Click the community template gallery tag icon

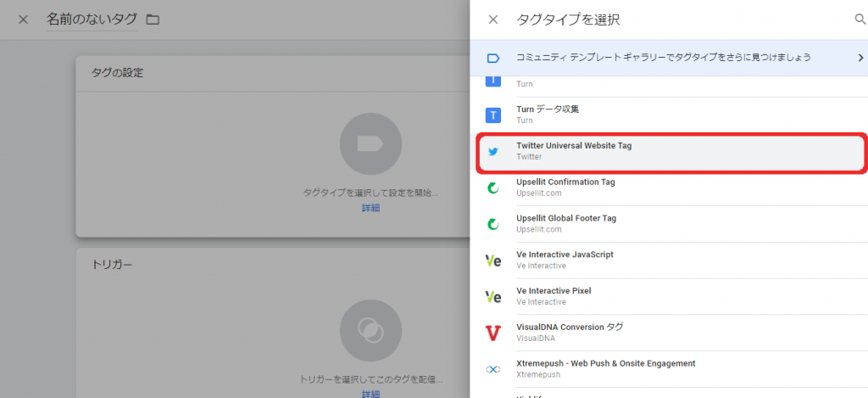pyautogui.click(x=492, y=58)
